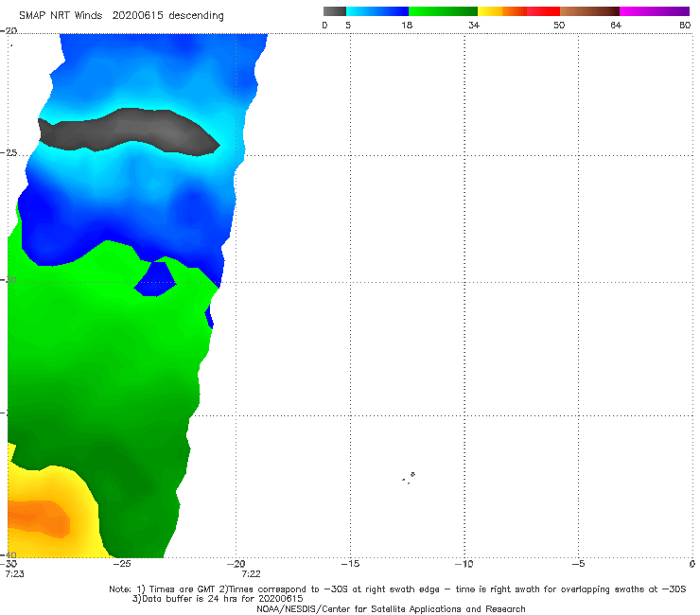
Task: Click the color bar label '50'
Action: click(x=559, y=25)
